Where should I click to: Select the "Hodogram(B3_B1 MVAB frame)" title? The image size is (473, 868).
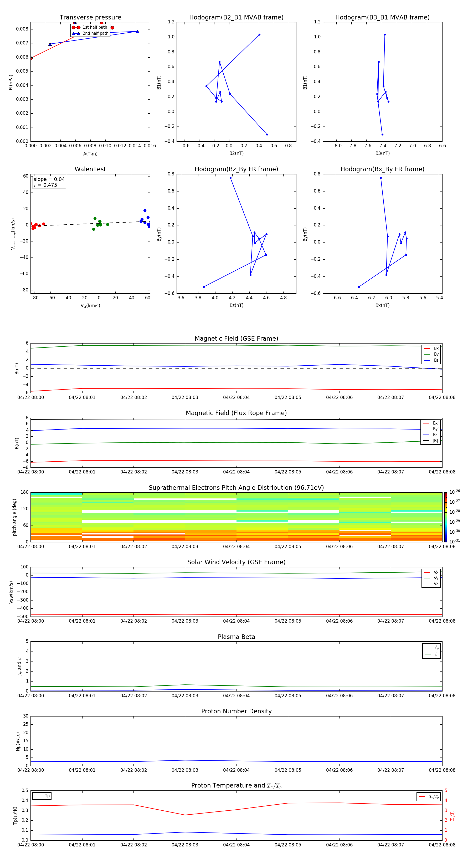tap(382, 18)
